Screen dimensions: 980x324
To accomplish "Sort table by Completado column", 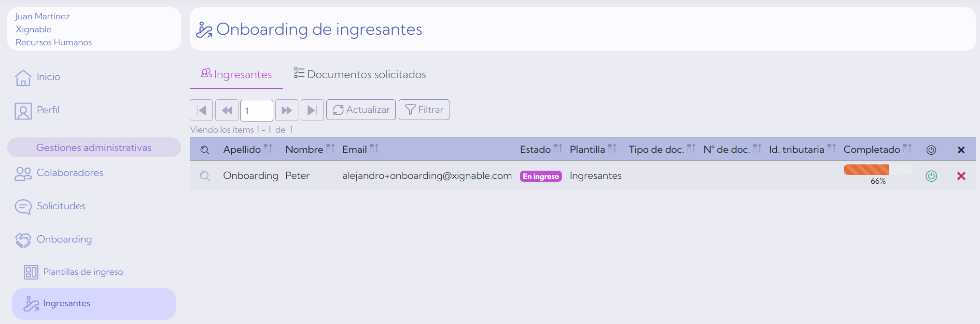I will click(908, 148).
